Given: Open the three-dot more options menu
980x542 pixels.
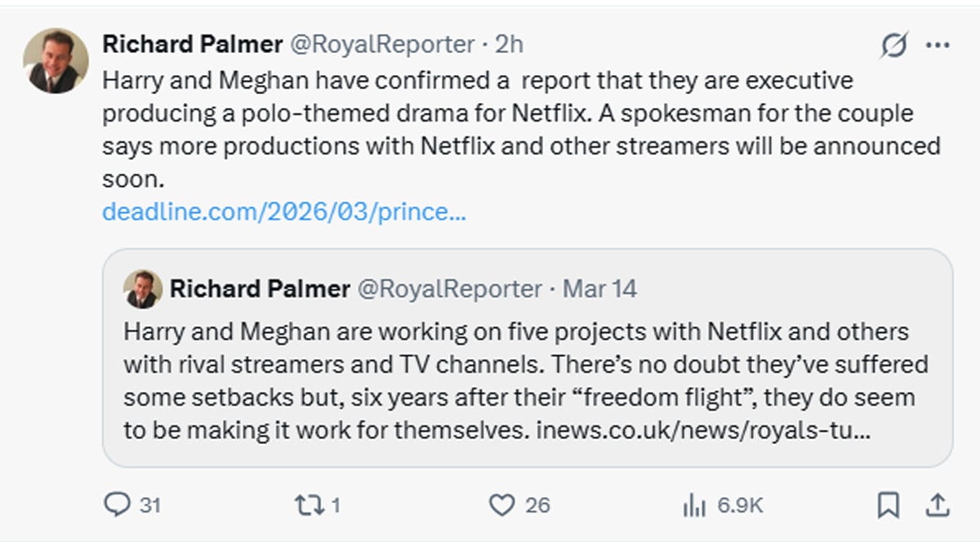Looking at the screenshot, I should (x=937, y=46).
